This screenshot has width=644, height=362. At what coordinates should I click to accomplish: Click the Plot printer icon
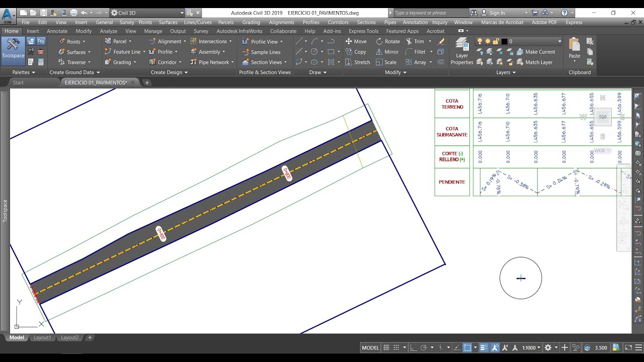coord(73,13)
